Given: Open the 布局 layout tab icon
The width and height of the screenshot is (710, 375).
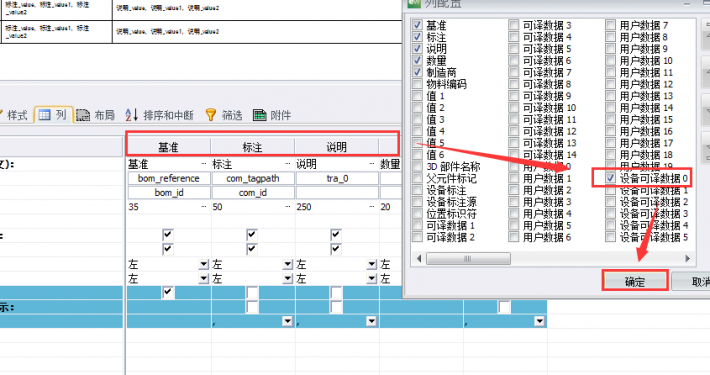Looking at the screenshot, I should tap(83, 115).
